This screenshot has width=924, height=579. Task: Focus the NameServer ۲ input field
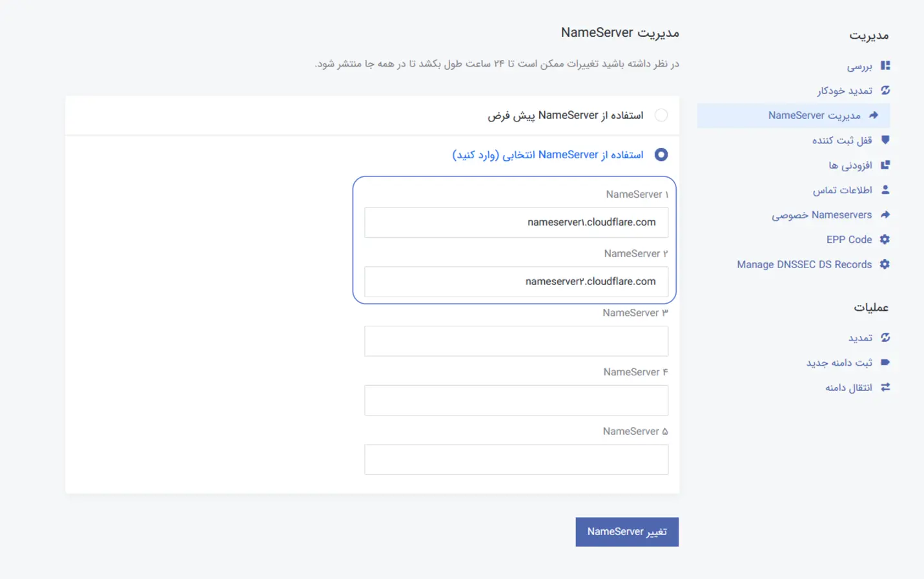[x=516, y=282]
